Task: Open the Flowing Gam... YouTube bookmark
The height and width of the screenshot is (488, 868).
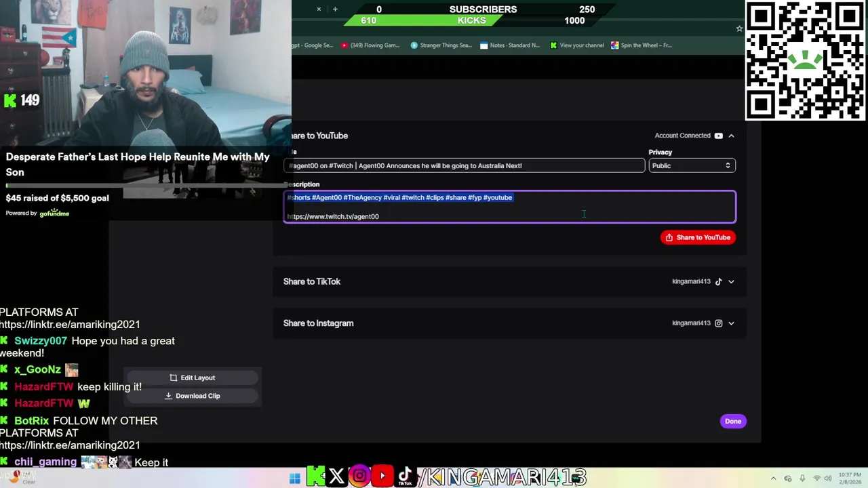Action: click(x=370, y=45)
